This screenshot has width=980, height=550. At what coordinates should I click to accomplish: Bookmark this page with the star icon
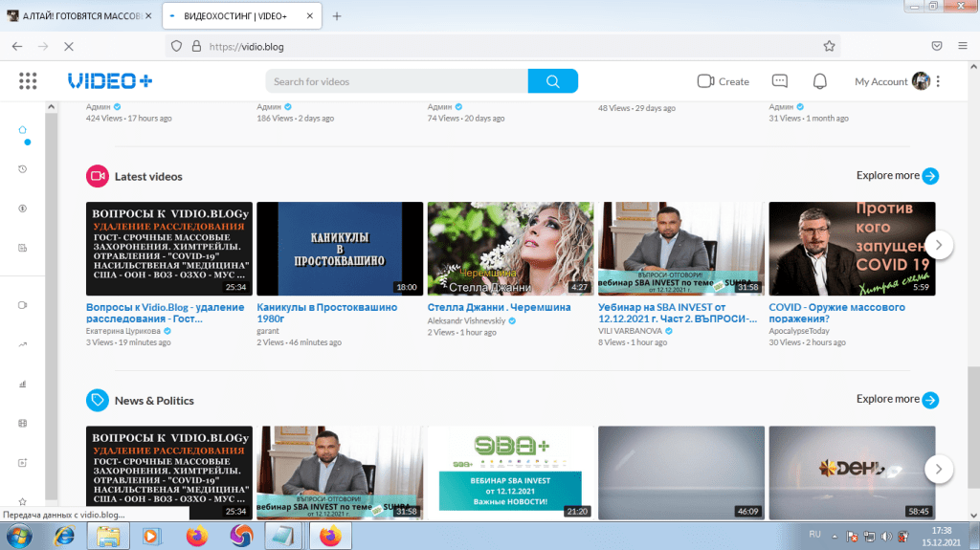click(x=829, y=46)
